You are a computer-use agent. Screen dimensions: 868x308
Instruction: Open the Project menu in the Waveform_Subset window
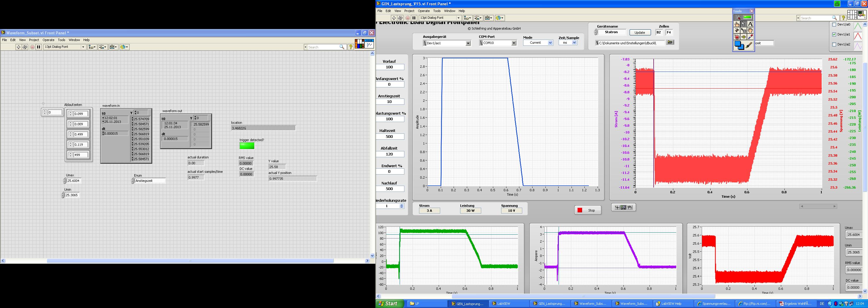(34, 40)
